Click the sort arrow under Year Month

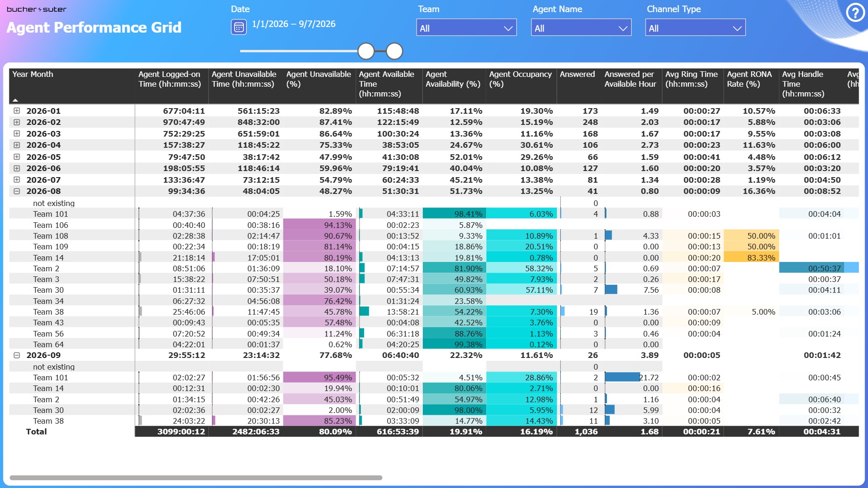[15, 100]
